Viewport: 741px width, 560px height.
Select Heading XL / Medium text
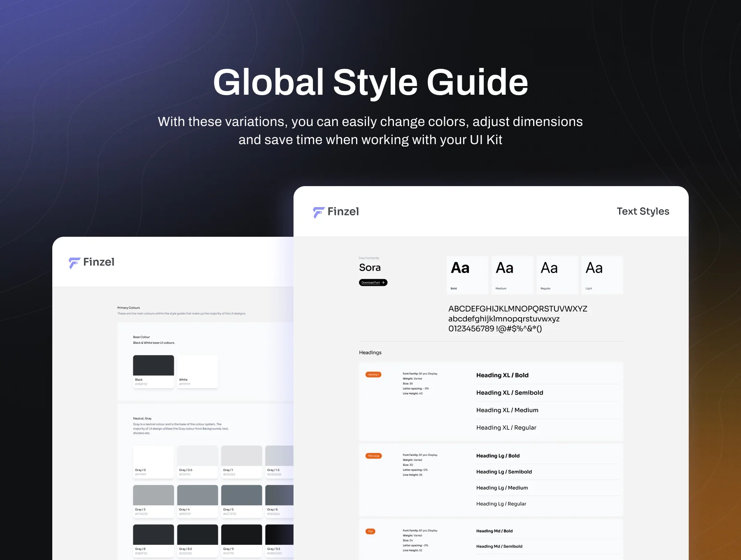[507, 410]
